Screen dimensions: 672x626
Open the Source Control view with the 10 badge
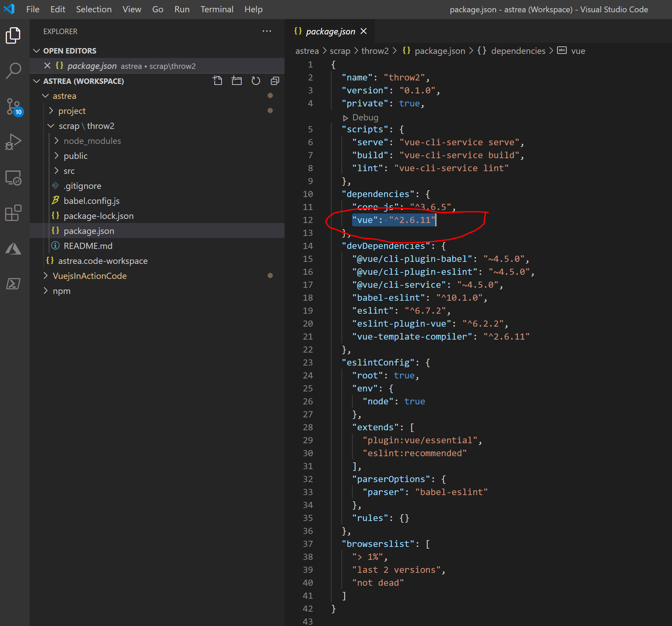14,107
